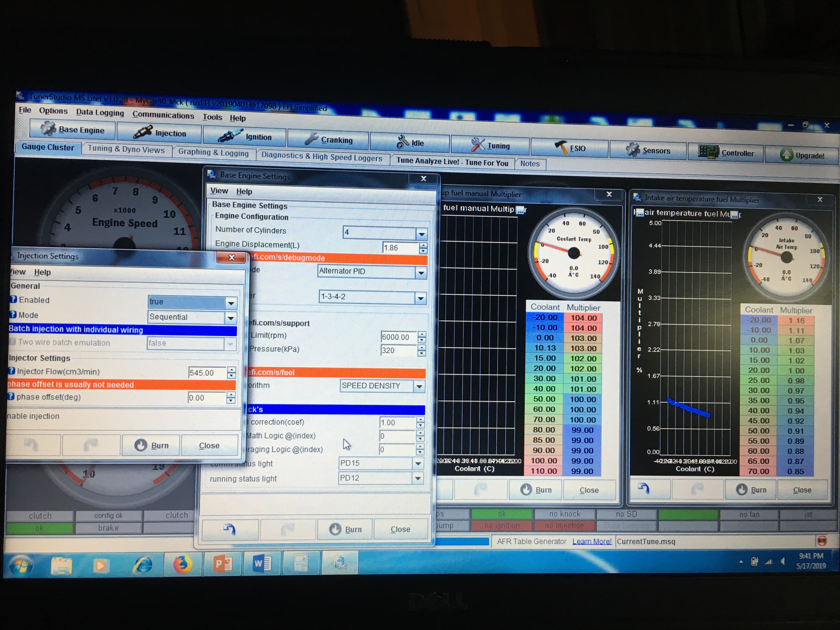
Task: Switch to Tuning & Dyno Views tab
Action: 126,149
